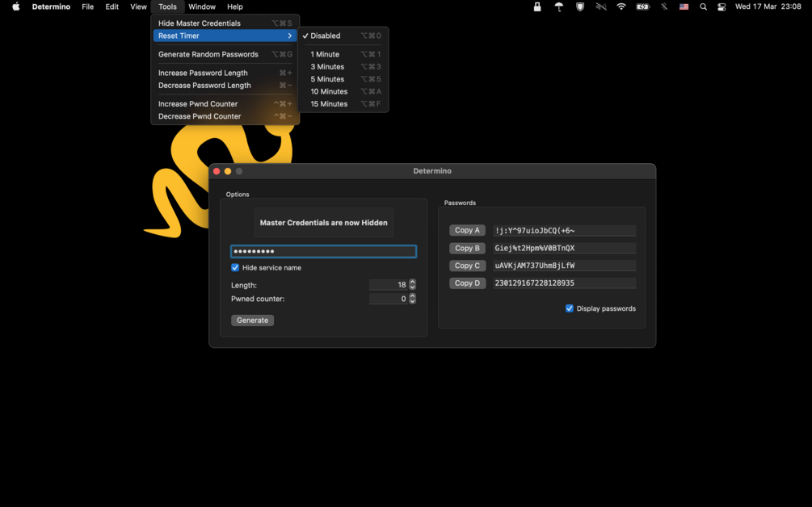The height and width of the screenshot is (507, 812).
Task: Close the Determino window
Action: pos(217,171)
